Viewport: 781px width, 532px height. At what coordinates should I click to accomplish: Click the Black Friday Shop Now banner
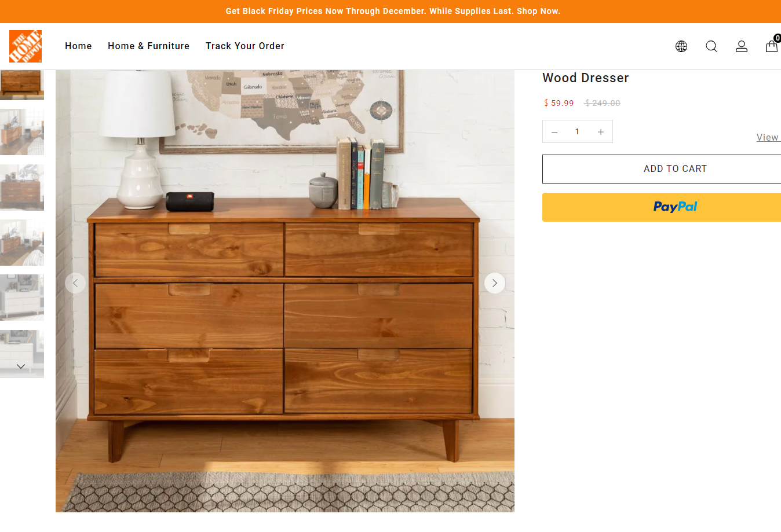point(393,11)
